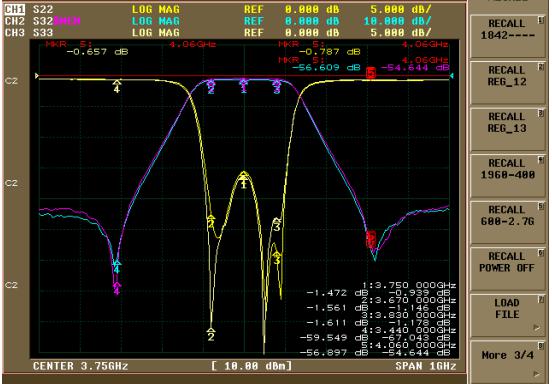Select marker 1 at the center peak of S22
Viewport: 552px width, 384px height.
[244, 180]
